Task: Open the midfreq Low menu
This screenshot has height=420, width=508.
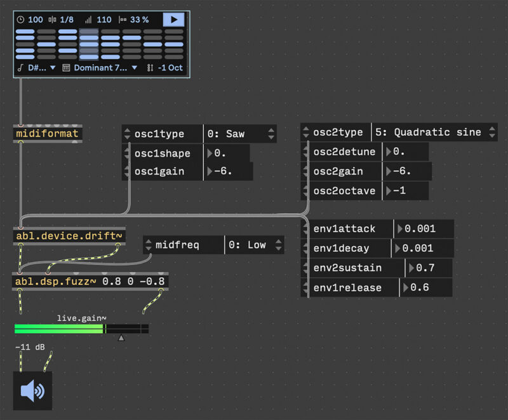Action: click(254, 245)
